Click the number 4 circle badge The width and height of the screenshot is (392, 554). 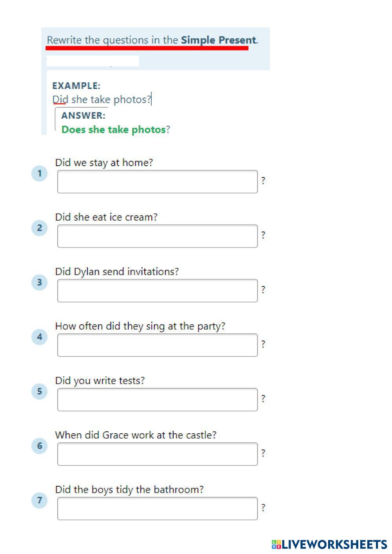[39, 337]
